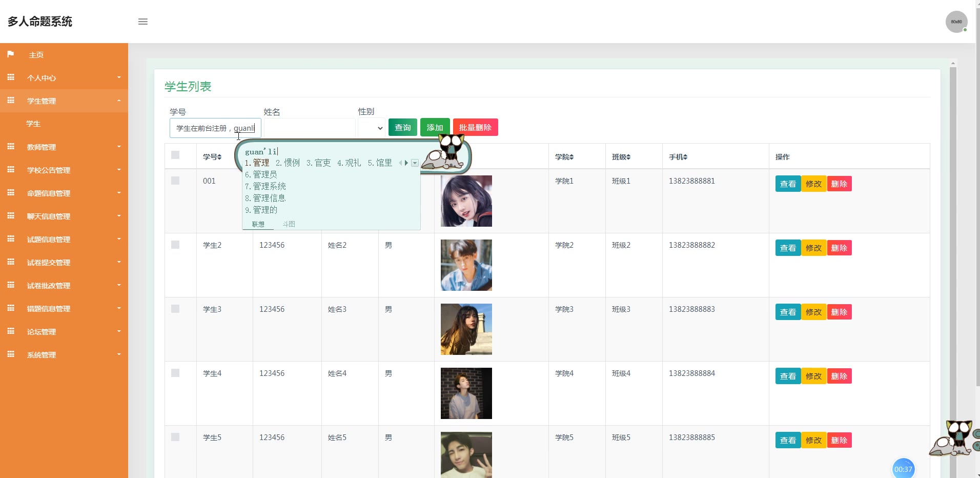Open 系统管理 in the sidebar
Screen dimensions: 980x478
[x=64, y=354]
